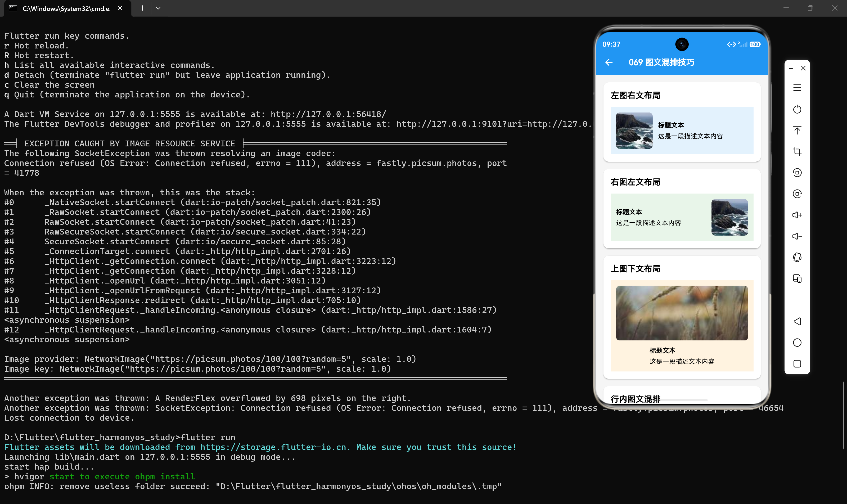The width and height of the screenshot is (847, 504).
Task: Click the 'd Detach' command line
Action: (167, 75)
